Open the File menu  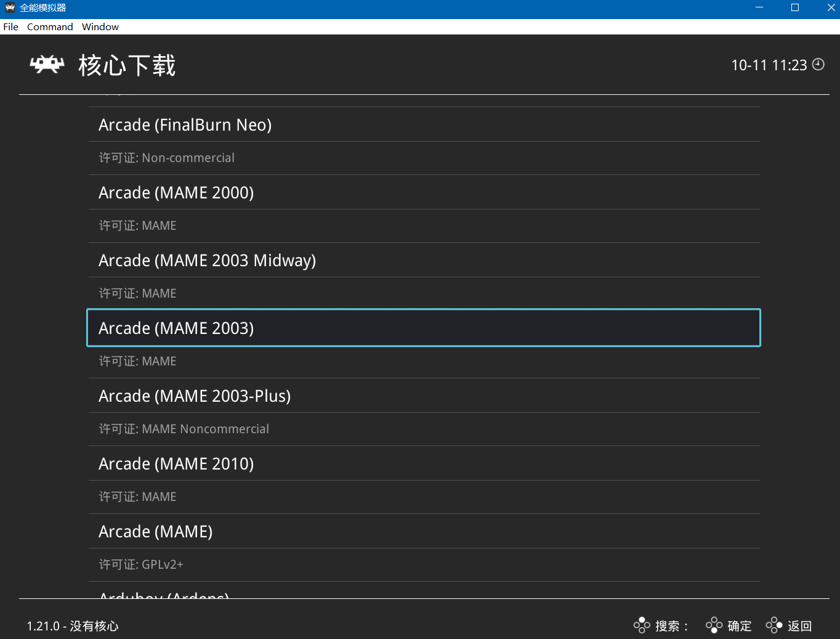(x=10, y=27)
